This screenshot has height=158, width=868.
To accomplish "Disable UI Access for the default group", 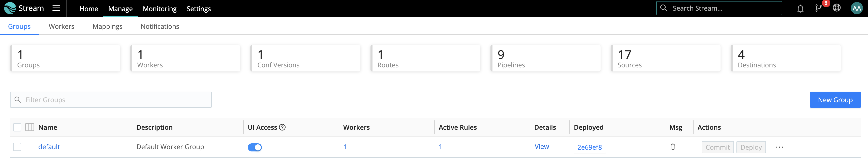I will click(x=255, y=147).
